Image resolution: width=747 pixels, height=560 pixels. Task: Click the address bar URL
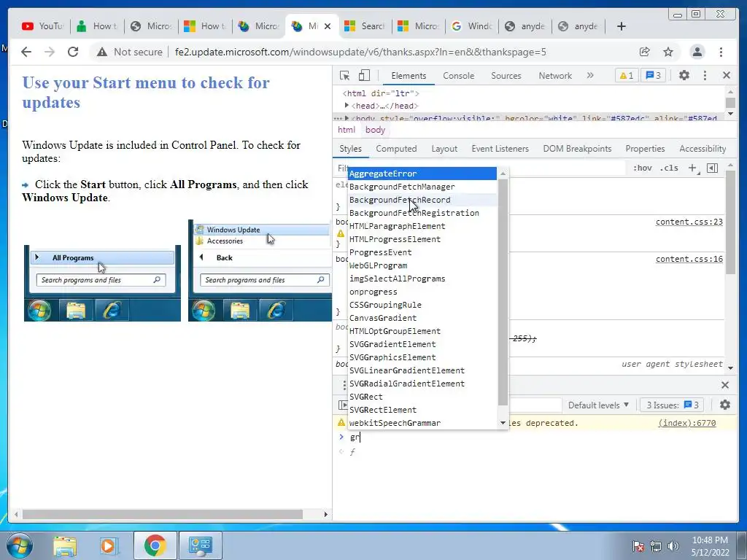coord(360,52)
